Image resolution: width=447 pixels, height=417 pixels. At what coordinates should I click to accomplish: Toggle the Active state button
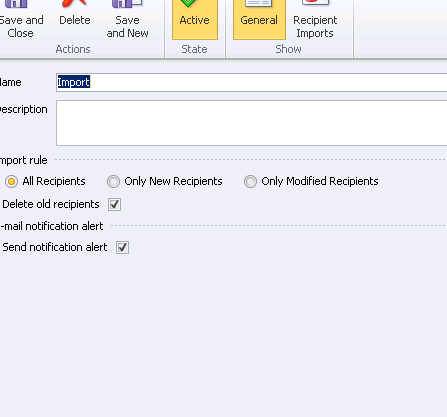(195, 20)
